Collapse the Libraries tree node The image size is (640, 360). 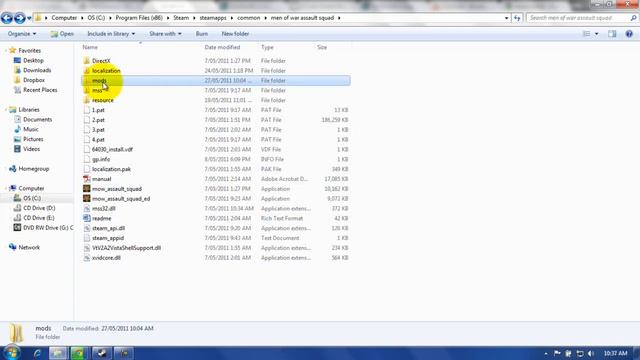tap(6, 109)
